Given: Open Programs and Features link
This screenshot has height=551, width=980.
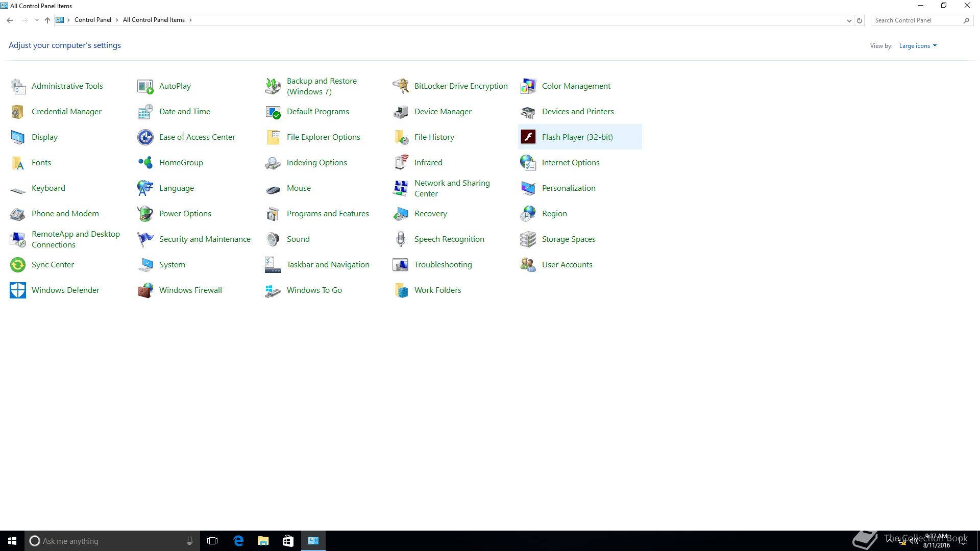Looking at the screenshot, I should (328, 214).
